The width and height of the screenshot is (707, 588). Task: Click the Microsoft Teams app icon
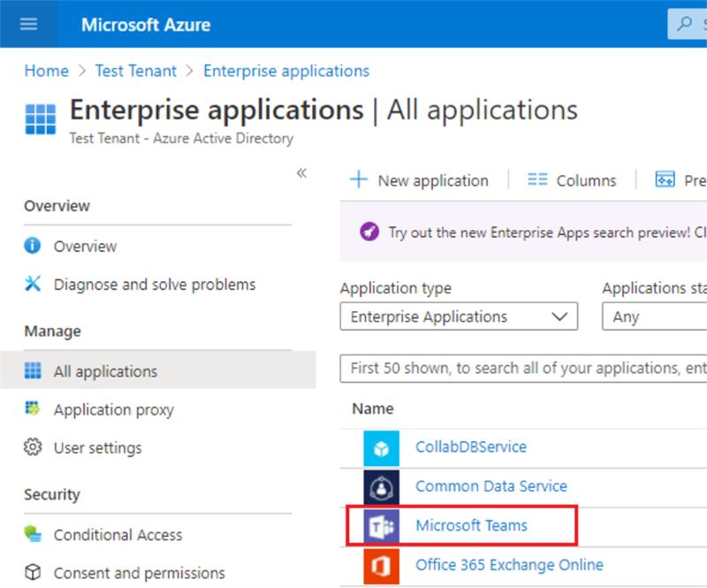click(x=382, y=526)
